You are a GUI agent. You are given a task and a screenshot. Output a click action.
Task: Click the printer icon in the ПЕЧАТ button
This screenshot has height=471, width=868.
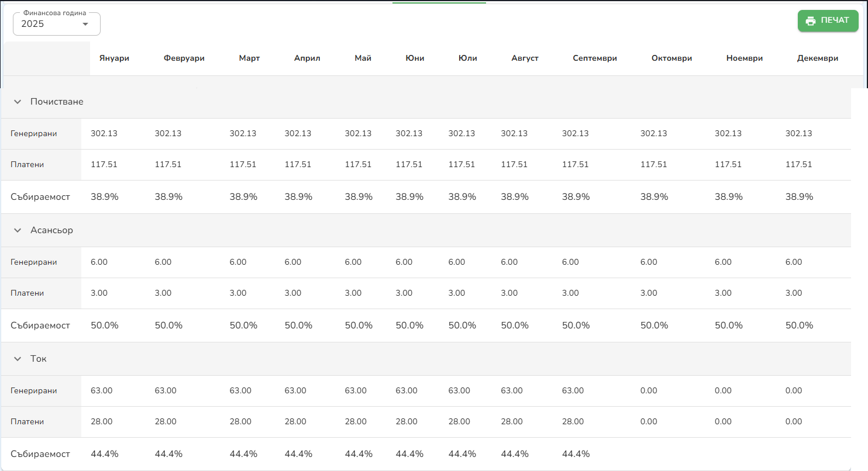click(x=811, y=21)
